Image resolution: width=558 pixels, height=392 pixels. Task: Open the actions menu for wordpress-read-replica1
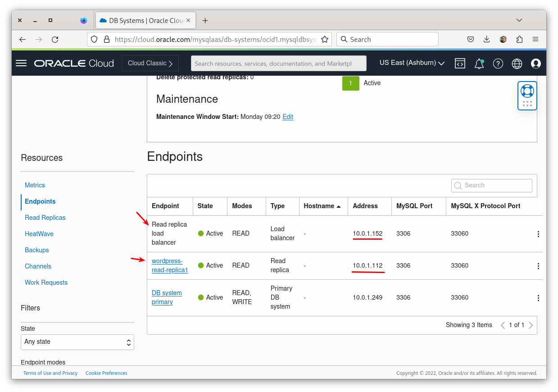pyautogui.click(x=538, y=266)
